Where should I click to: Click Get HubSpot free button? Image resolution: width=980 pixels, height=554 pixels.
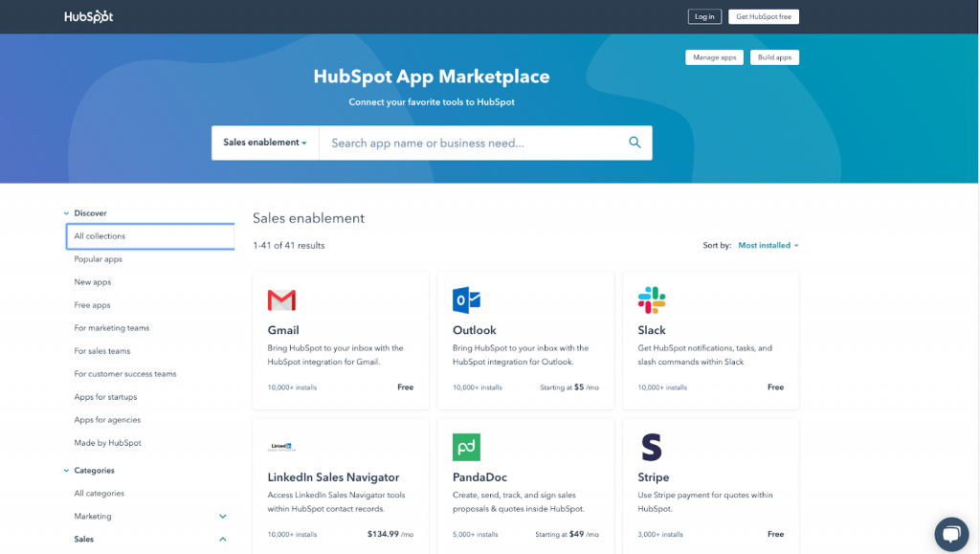[x=763, y=17]
